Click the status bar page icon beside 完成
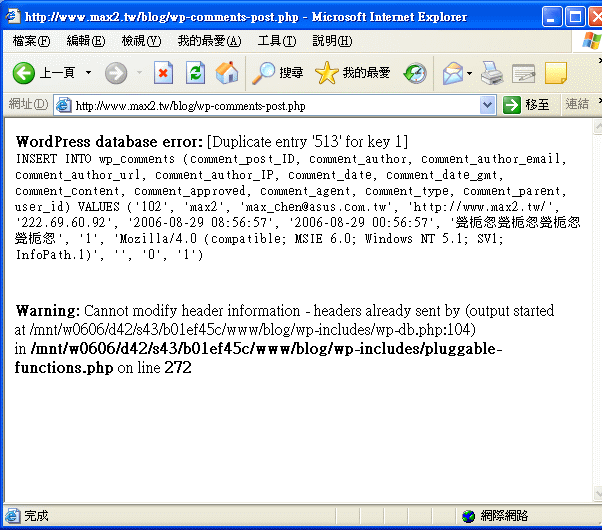Screen dimensions: 602x530 (13, 516)
